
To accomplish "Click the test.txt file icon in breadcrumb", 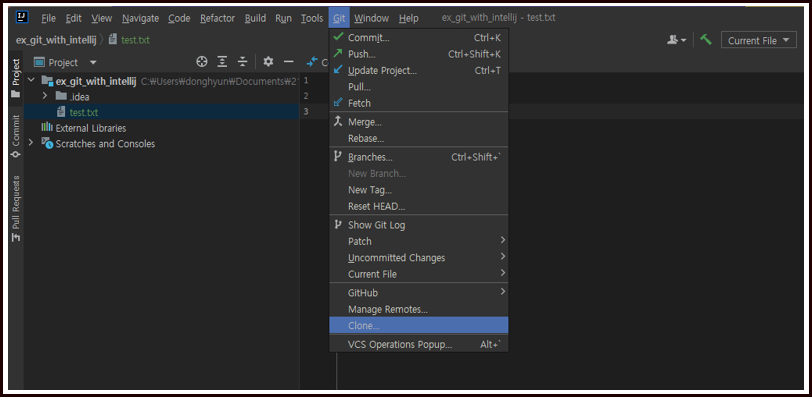I will click(x=113, y=40).
